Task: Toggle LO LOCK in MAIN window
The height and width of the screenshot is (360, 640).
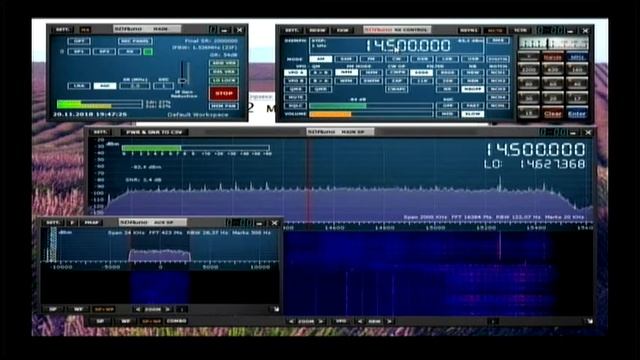Action: [224, 80]
